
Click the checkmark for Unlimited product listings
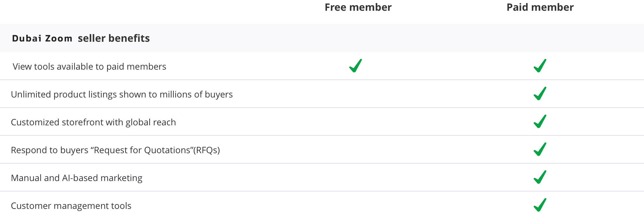pyautogui.click(x=540, y=94)
